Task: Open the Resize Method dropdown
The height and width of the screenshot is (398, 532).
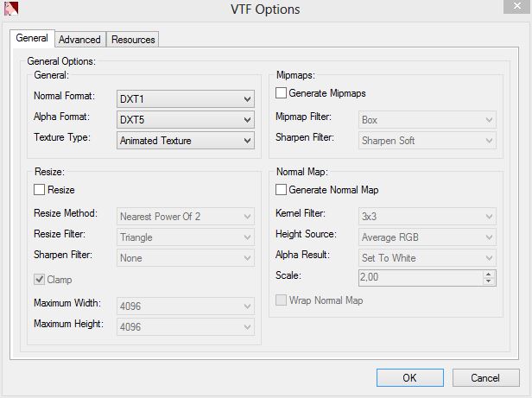Action: coord(186,216)
